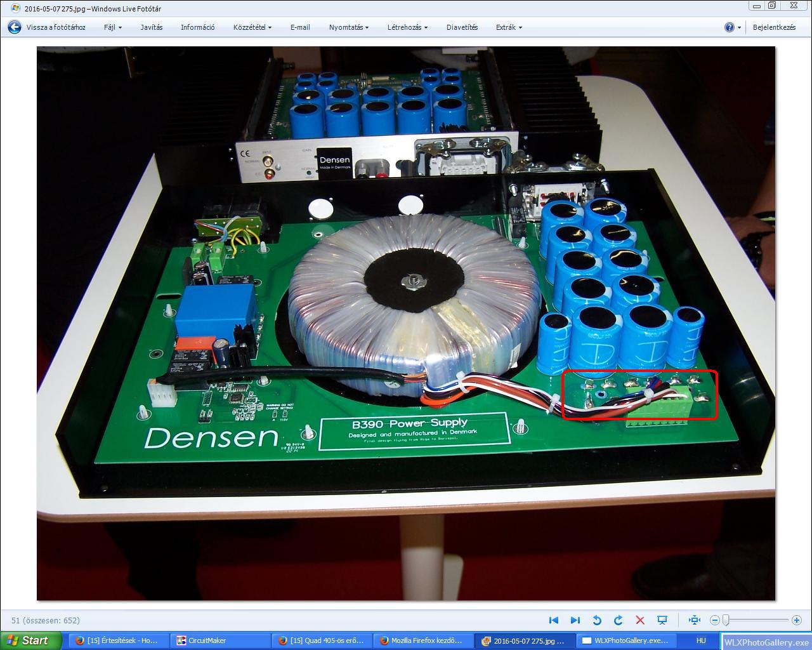The height and width of the screenshot is (650, 812).
Task: Restore down the Photo Gallery window
Action: [773, 6]
